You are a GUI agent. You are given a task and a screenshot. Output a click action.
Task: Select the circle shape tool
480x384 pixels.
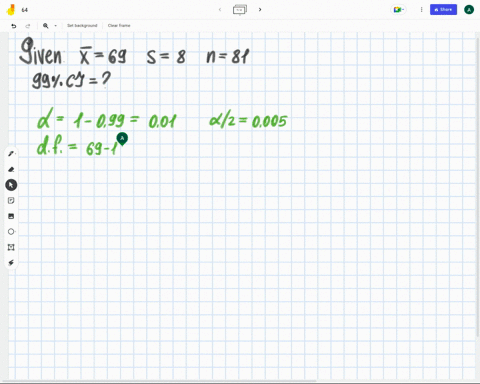(11, 231)
